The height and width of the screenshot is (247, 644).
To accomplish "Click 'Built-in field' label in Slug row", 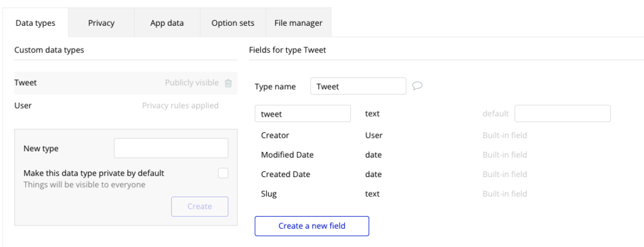I will click(505, 194).
